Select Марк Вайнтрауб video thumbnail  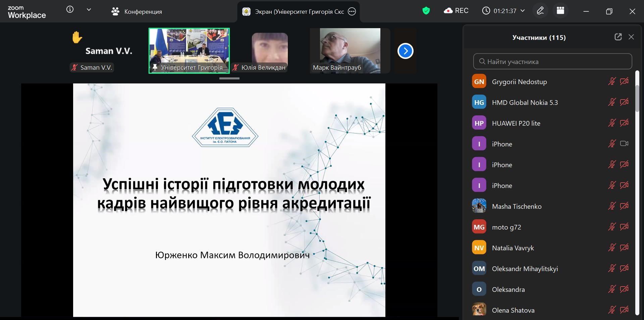click(x=350, y=51)
